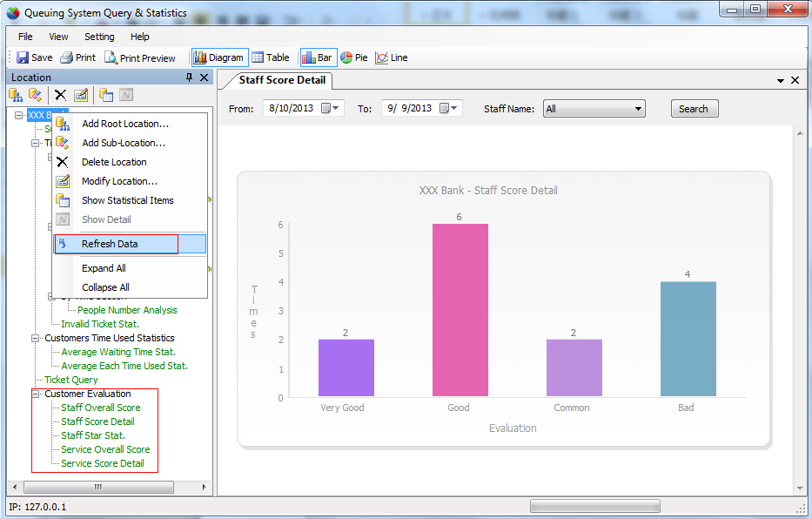Screen dimensions: 812x519
Task: Click the show statistical items icon in Location toolbar
Action: 106,95
